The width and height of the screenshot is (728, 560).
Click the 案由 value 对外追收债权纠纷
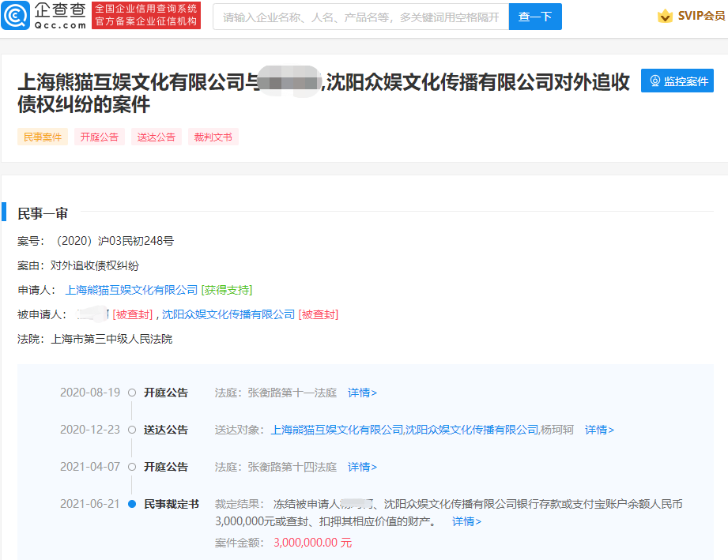point(95,266)
